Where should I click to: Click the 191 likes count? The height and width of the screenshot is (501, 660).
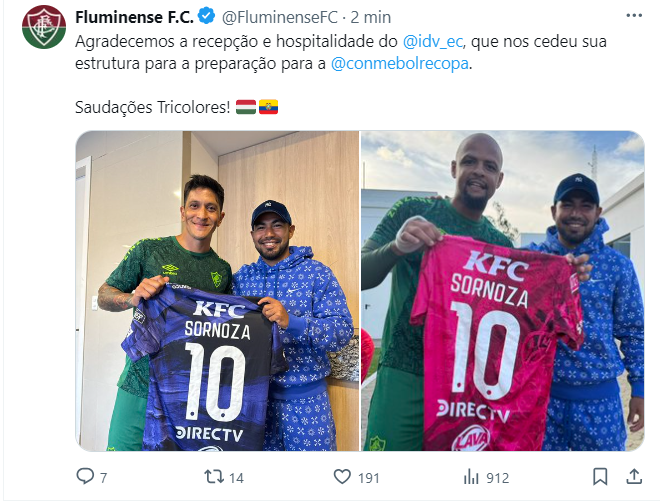coord(369,478)
